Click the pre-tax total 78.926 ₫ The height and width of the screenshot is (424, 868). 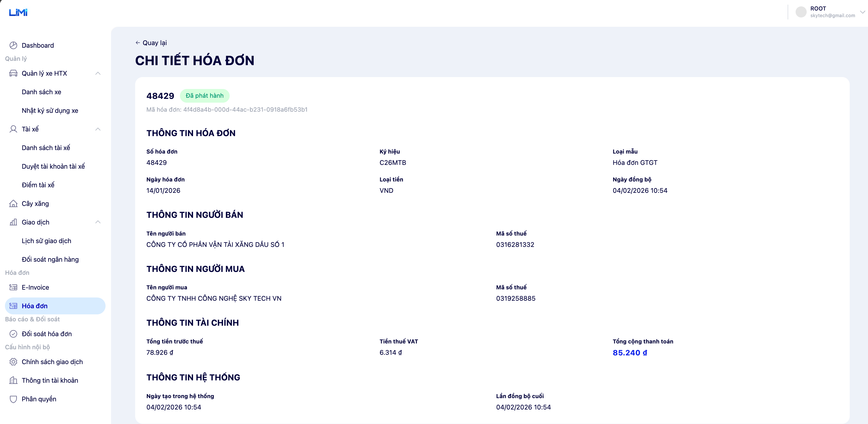tap(160, 352)
